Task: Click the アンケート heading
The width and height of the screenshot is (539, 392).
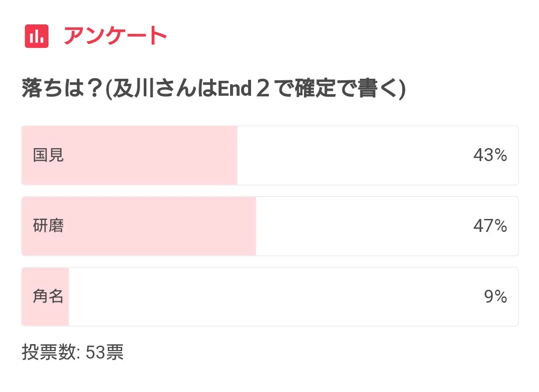Action: (115, 36)
